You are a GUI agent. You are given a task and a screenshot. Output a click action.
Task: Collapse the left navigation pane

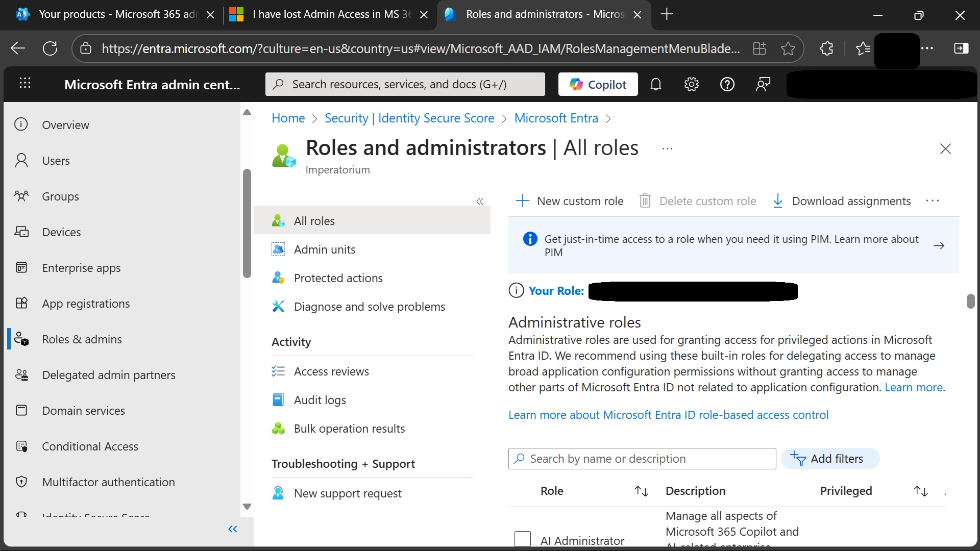(233, 529)
